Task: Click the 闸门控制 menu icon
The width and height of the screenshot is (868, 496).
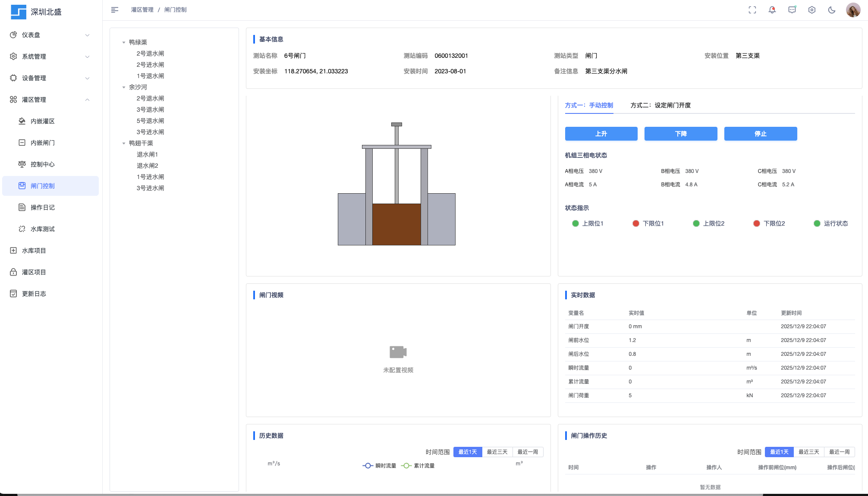Action: pos(22,186)
